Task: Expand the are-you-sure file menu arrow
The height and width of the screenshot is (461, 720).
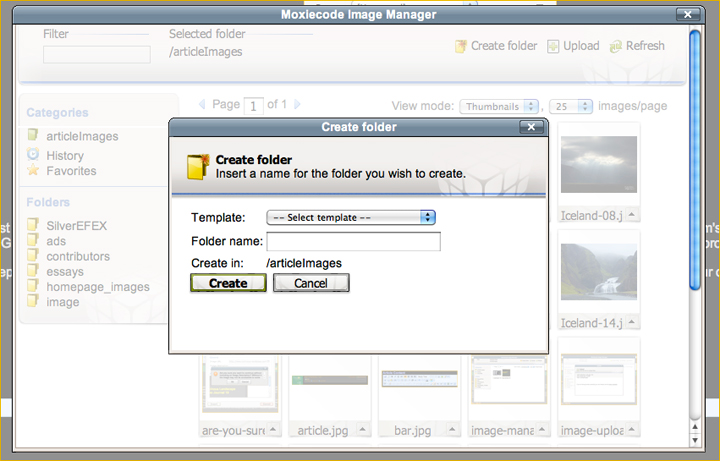Action: (x=273, y=429)
